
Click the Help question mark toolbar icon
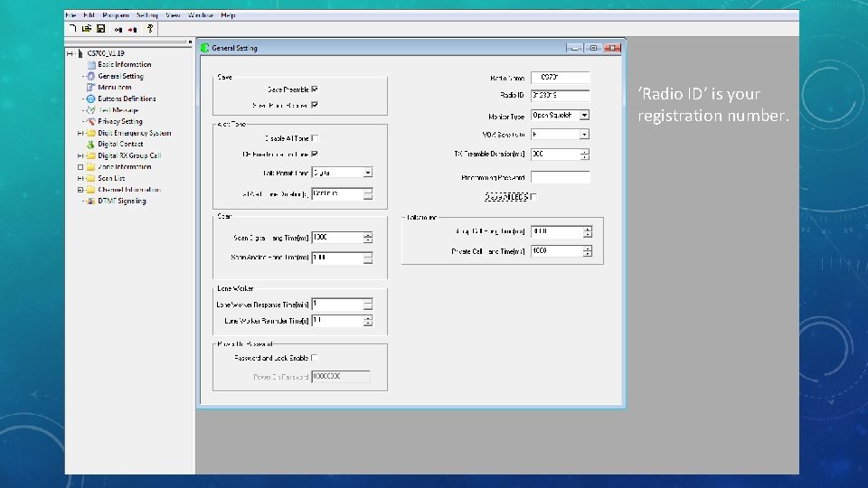(149, 28)
